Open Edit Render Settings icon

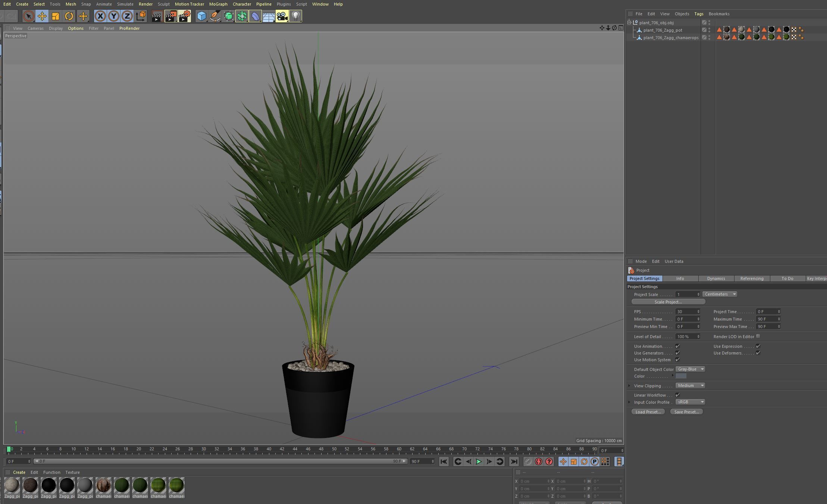[x=184, y=16]
